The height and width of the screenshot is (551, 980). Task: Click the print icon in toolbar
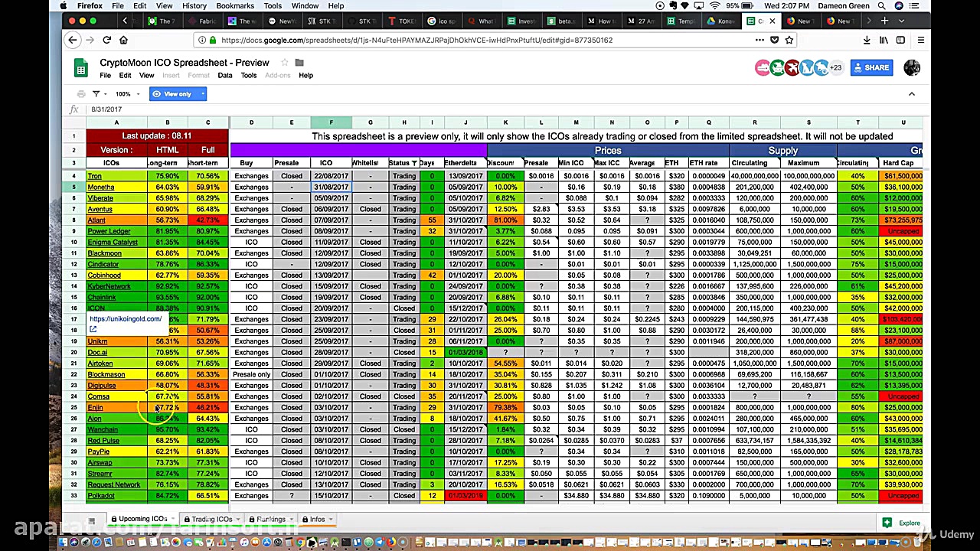(x=81, y=94)
